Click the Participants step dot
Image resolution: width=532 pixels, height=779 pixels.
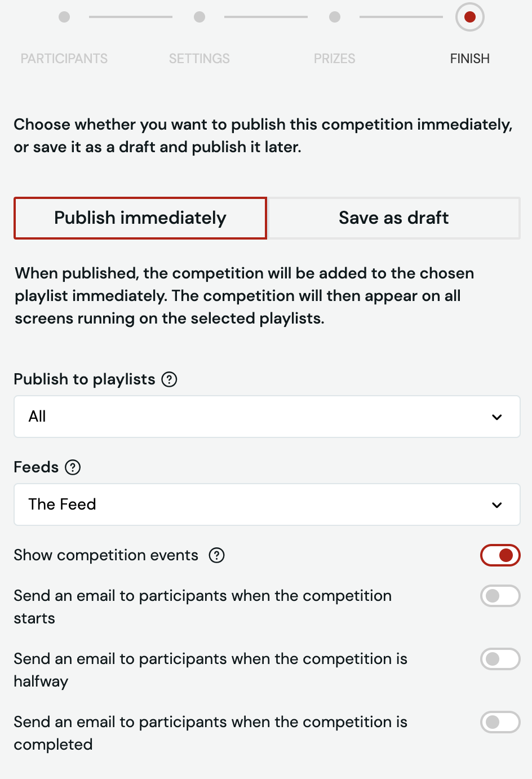(x=64, y=17)
